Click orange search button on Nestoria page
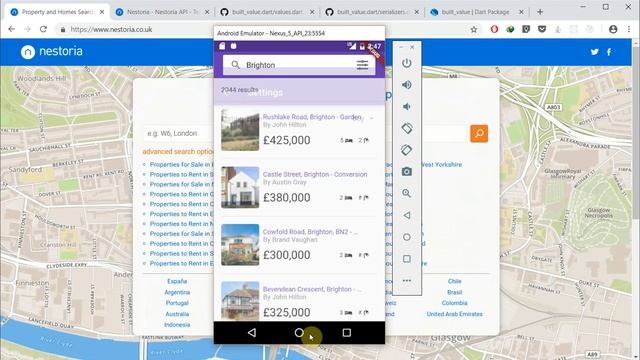Image resolution: width=640 pixels, height=360 pixels. point(479,133)
